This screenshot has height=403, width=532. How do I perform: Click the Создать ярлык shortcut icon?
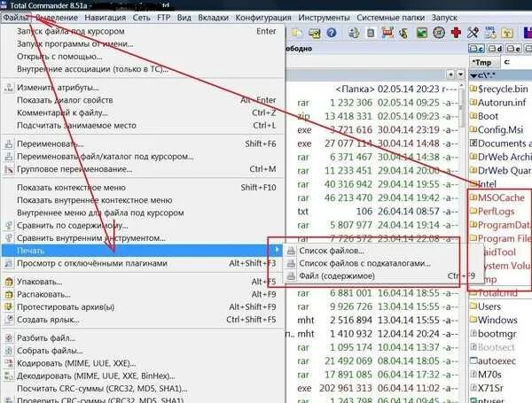click(9, 319)
